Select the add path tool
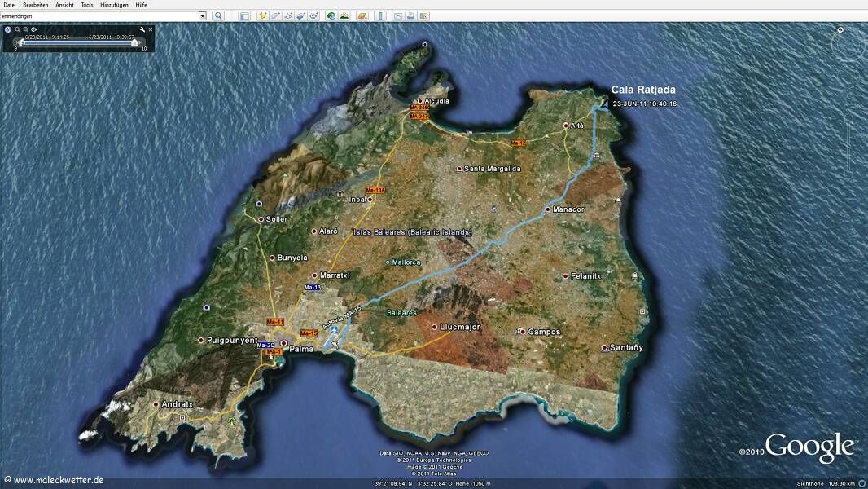The height and width of the screenshot is (489, 868). pyautogui.click(x=288, y=15)
